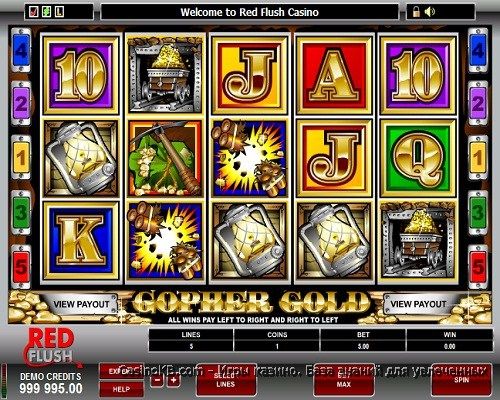Open the right View Payout button

pos(418,304)
